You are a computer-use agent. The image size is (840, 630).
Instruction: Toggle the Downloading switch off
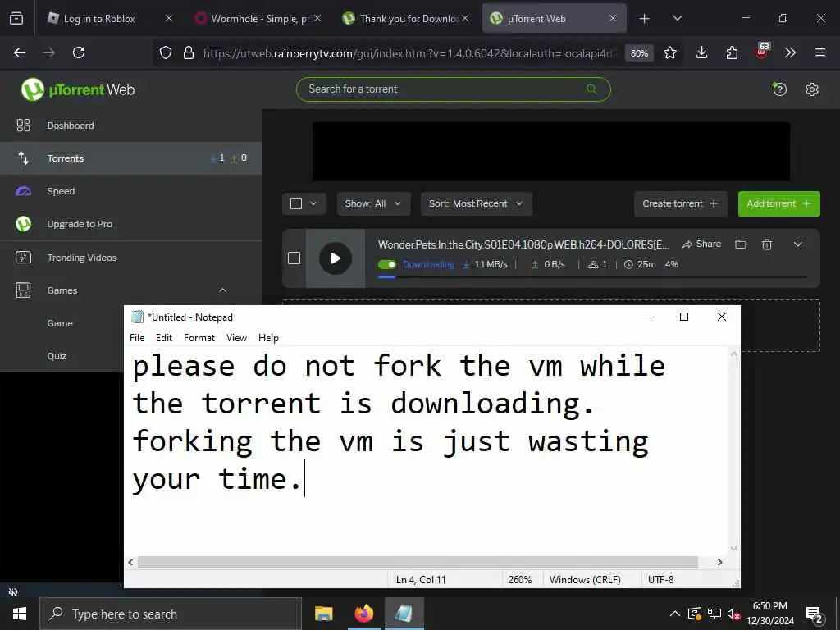[387, 264]
